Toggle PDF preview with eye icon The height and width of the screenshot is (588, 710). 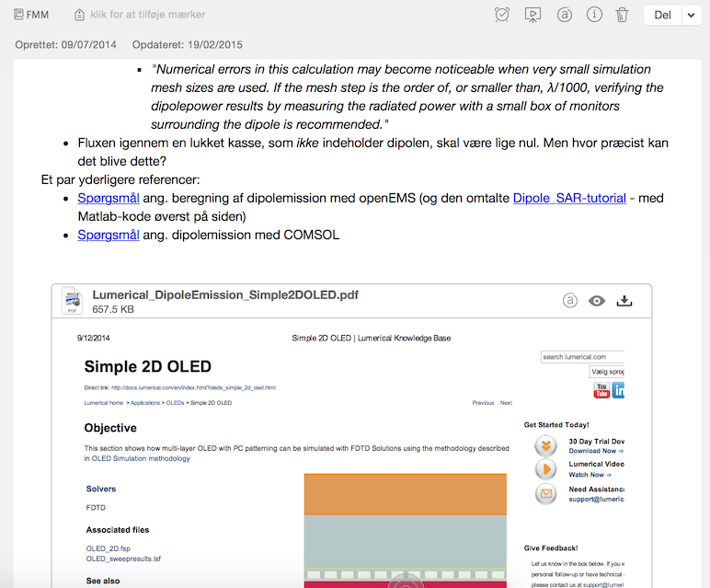tap(597, 300)
